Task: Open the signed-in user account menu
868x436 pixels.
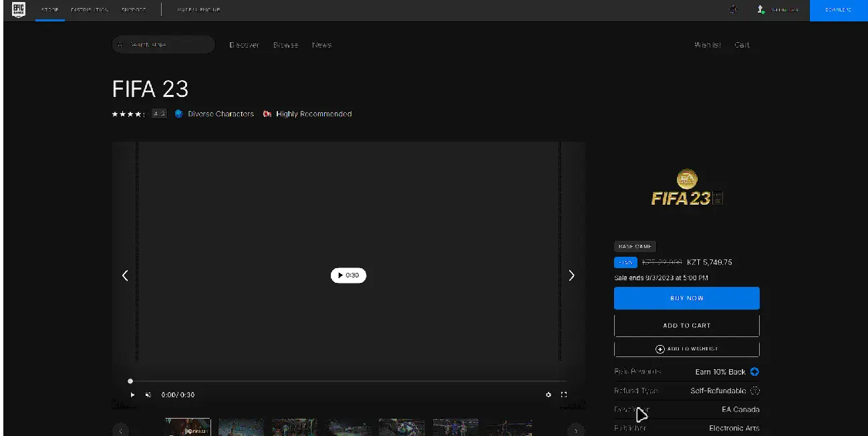Action: [x=778, y=10]
